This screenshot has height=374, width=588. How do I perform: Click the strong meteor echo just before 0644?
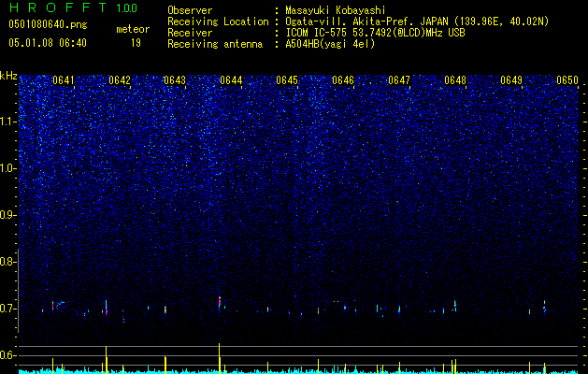pos(220,302)
